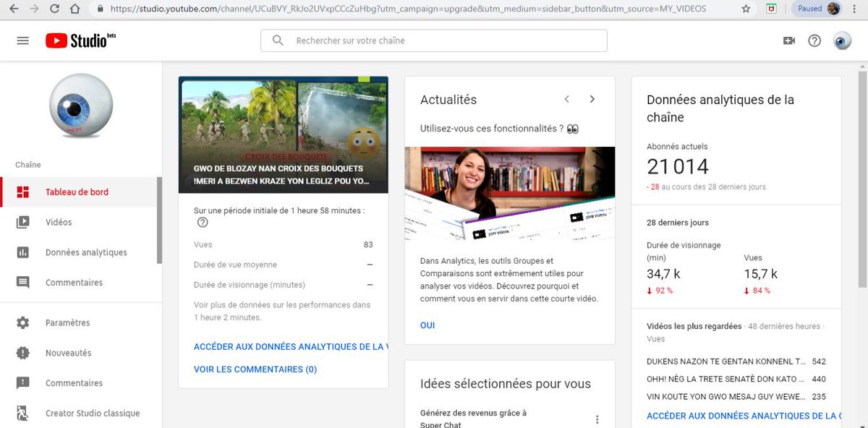Click the Paramètres gear icon
868x428 pixels.
(x=23, y=323)
